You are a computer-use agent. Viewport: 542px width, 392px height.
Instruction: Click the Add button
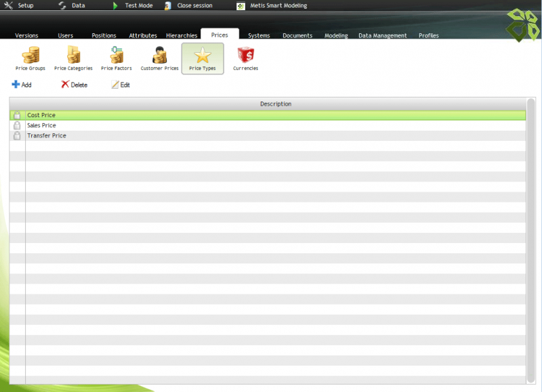[x=22, y=85]
